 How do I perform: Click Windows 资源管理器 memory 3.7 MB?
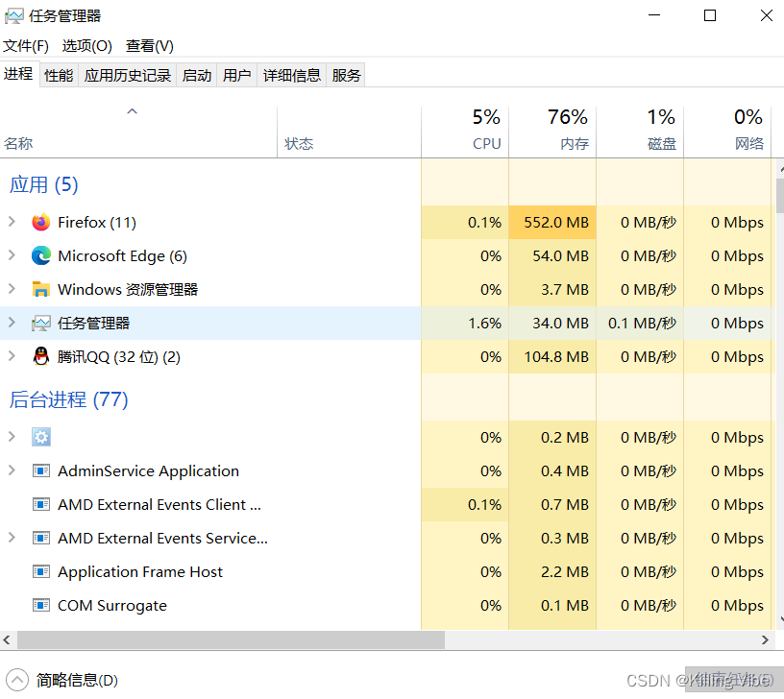(565, 289)
